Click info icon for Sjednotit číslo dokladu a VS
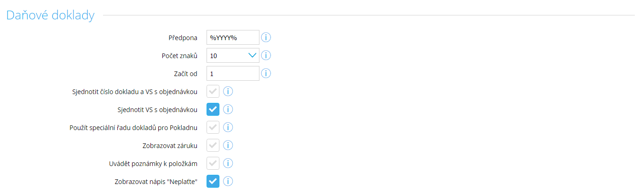The width and height of the screenshot is (644, 196). click(228, 91)
